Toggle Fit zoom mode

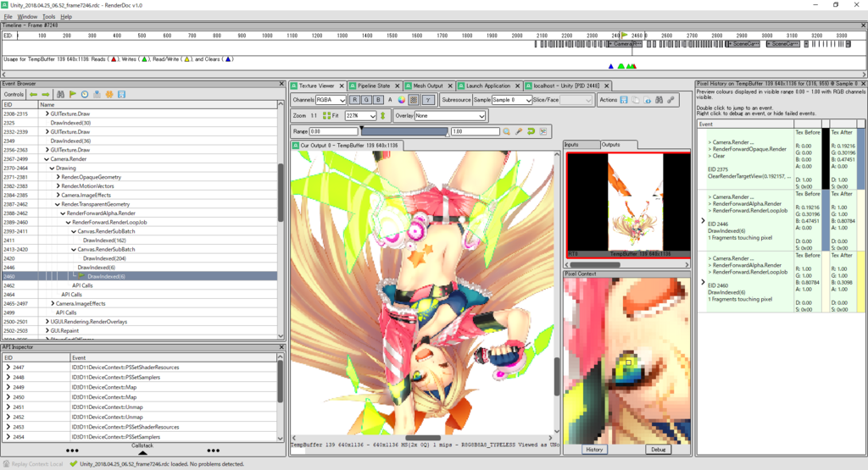tap(331, 116)
